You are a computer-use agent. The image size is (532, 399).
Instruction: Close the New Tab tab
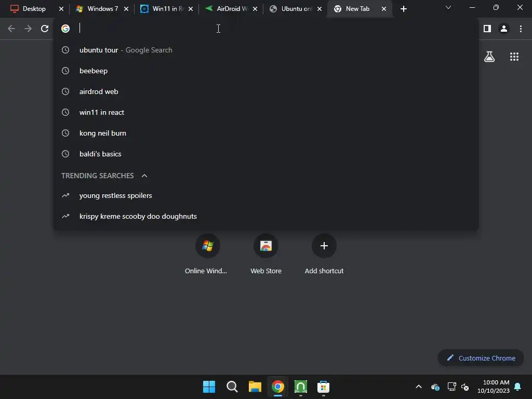[x=384, y=9]
